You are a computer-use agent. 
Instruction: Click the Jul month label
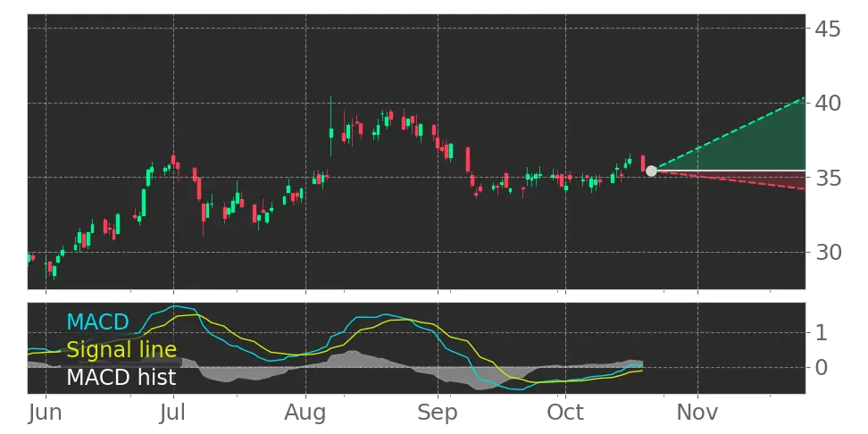(173, 413)
